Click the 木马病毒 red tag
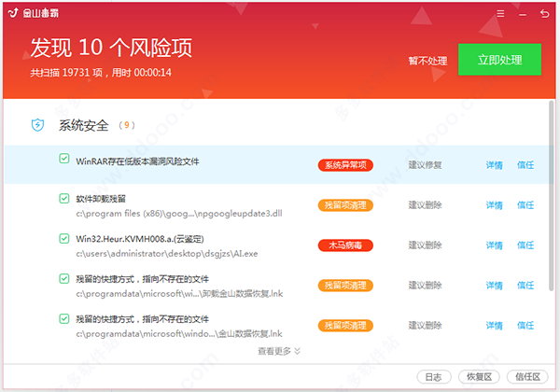 click(x=345, y=245)
